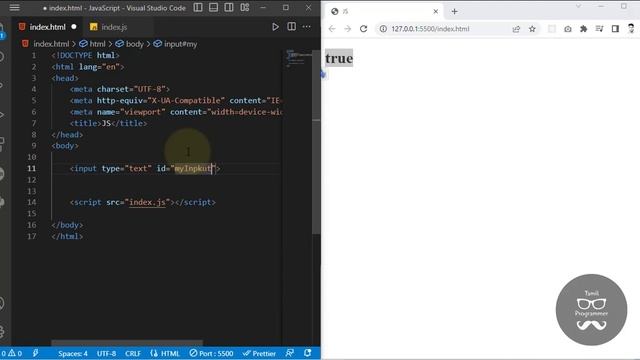View site information icon in address bar
640x360 pixels.
(383, 29)
